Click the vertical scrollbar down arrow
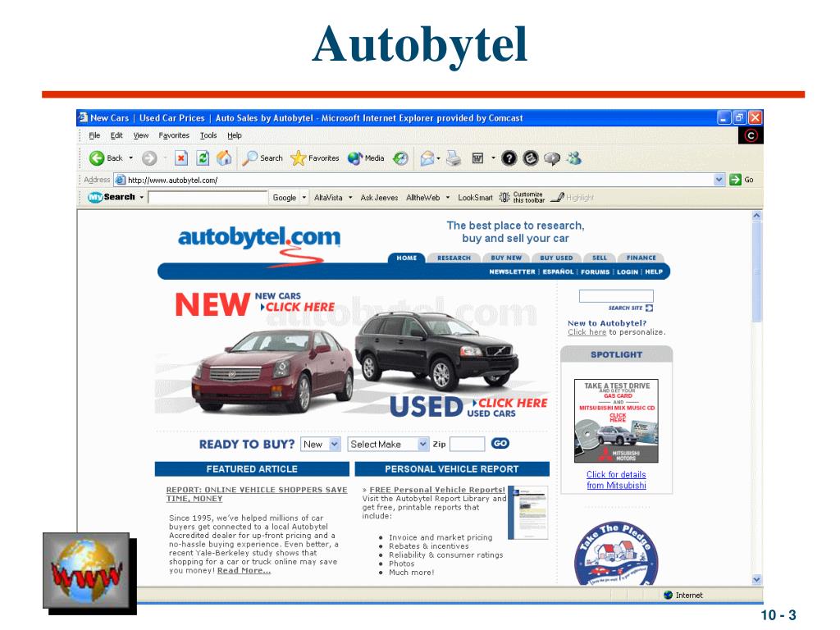The height and width of the screenshot is (630, 840). (x=756, y=580)
